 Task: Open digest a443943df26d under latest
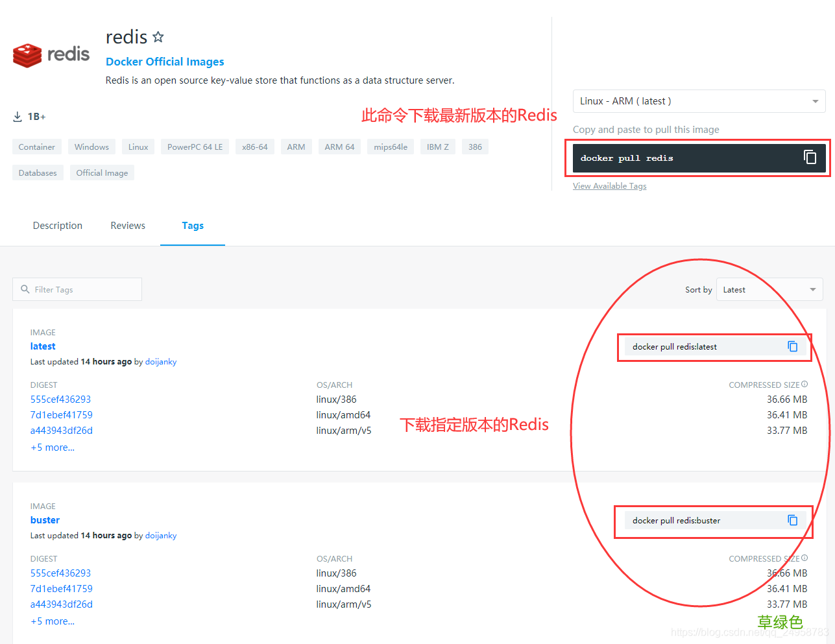pyautogui.click(x=62, y=431)
